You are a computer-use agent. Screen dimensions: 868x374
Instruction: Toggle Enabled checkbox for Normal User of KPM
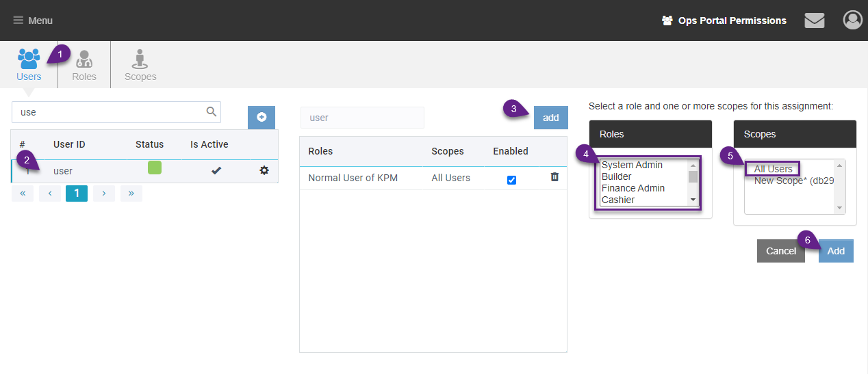coord(511,180)
